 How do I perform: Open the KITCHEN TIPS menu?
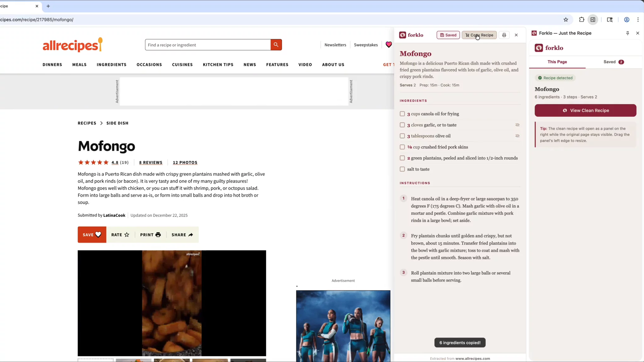pyautogui.click(x=218, y=64)
